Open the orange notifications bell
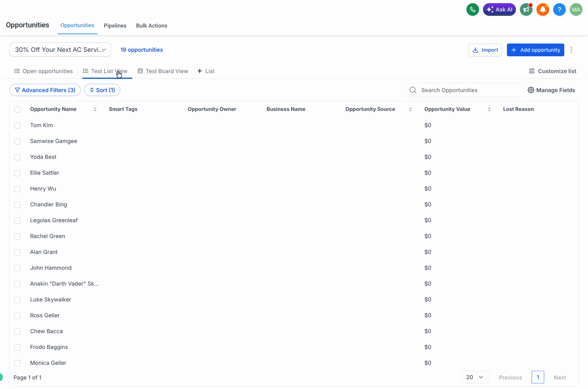Screen dimensions: 588x389 coord(543,10)
